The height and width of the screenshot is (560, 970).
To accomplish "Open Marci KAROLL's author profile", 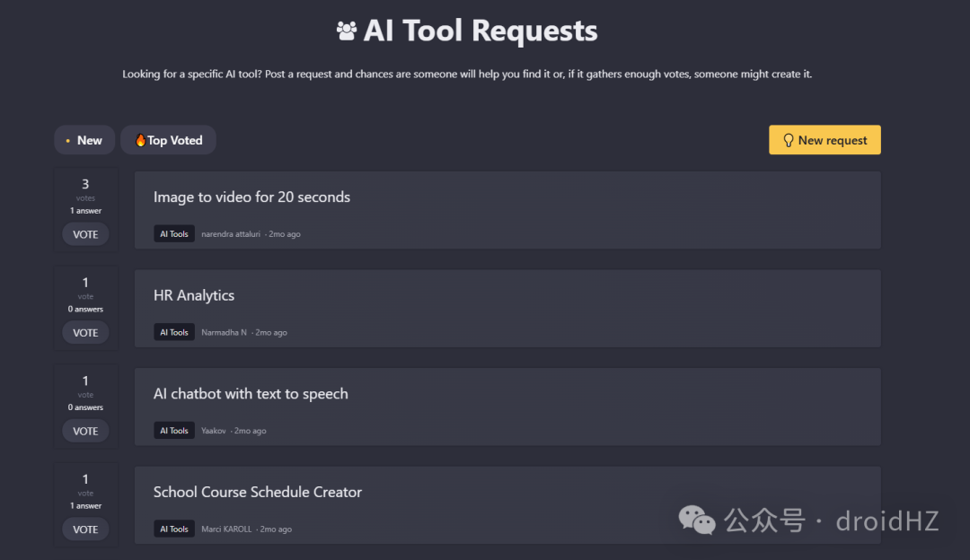I will coord(226,529).
